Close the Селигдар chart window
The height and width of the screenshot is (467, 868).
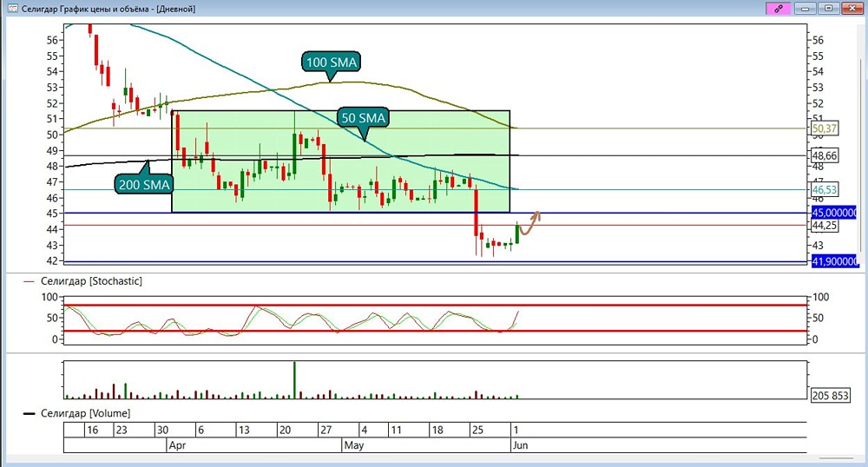pyautogui.click(x=852, y=9)
